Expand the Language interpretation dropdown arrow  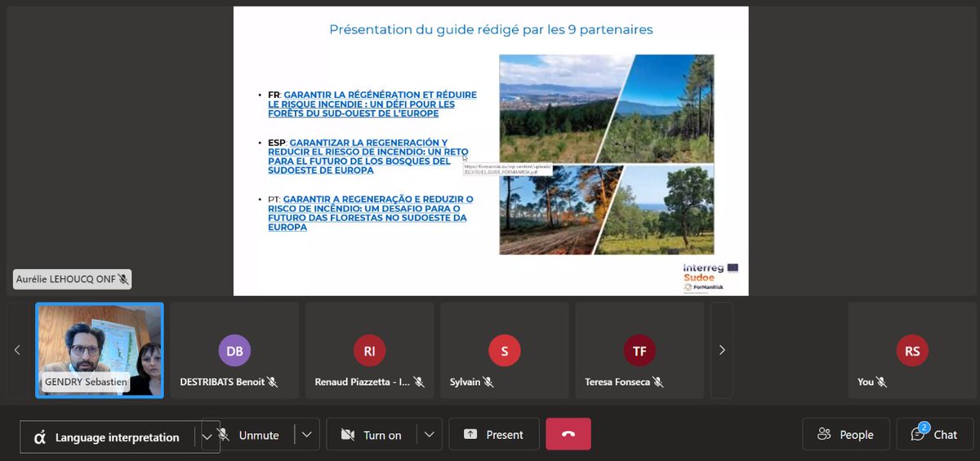[x=207, y=437]
